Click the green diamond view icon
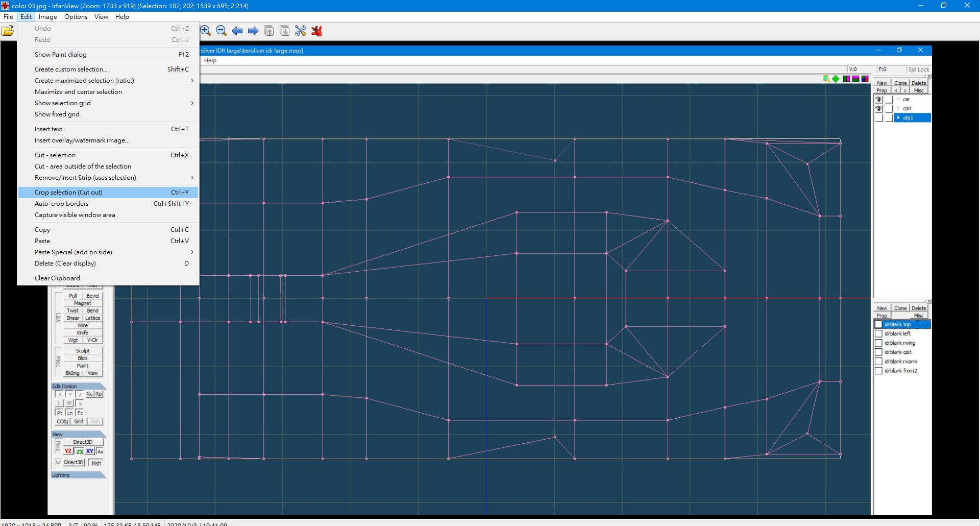The width and height of the screenshot is (980, 526). click(836, 79)
